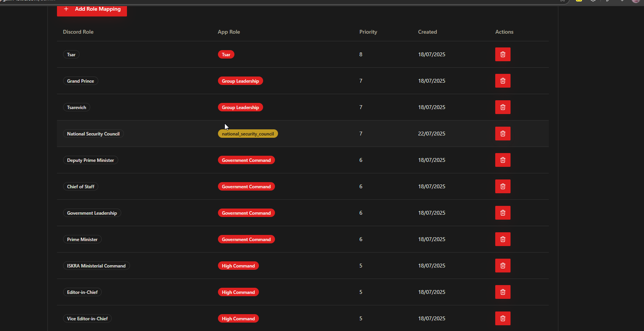Delete the Tsar role mapping
Viewport: 644px width, 331px height.
click(503, 54)
